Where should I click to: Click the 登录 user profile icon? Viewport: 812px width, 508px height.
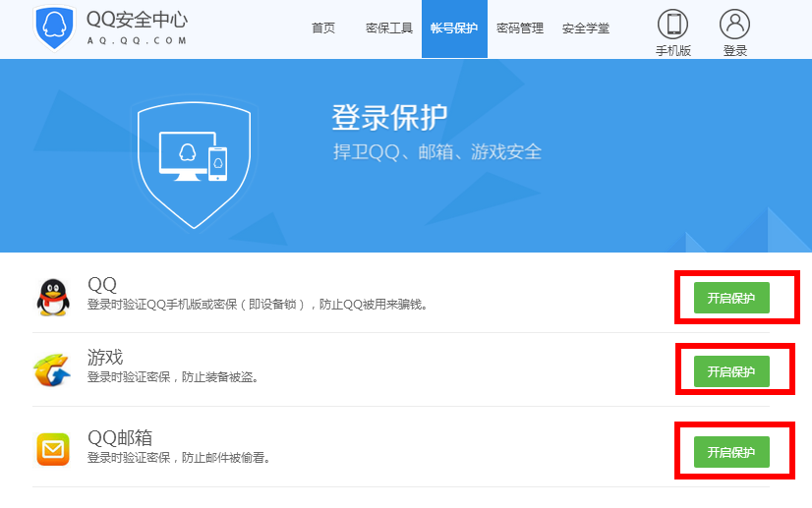(734, 24)
